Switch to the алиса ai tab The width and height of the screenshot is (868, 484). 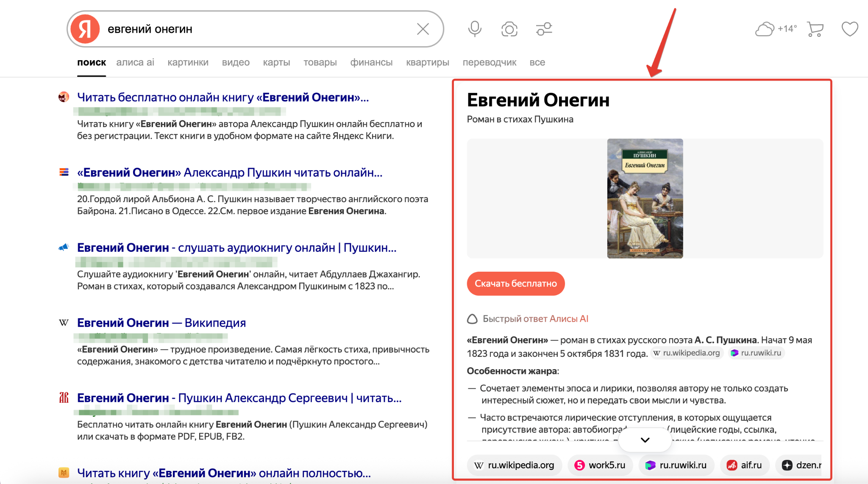pyautogui.click(x=135, y=62)
